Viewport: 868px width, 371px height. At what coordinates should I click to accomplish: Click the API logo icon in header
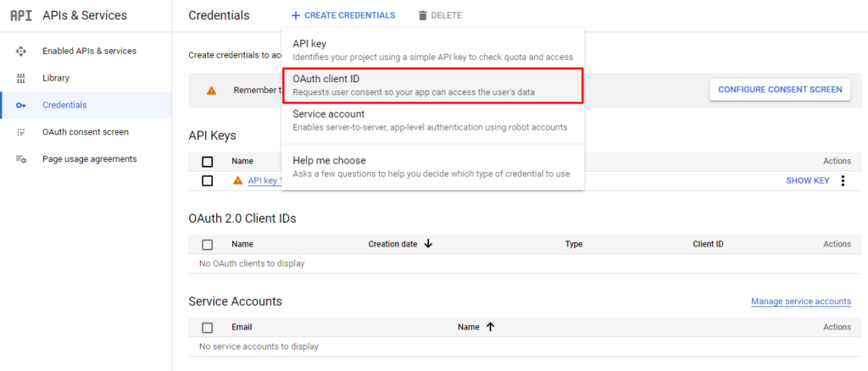pos(21,15)
